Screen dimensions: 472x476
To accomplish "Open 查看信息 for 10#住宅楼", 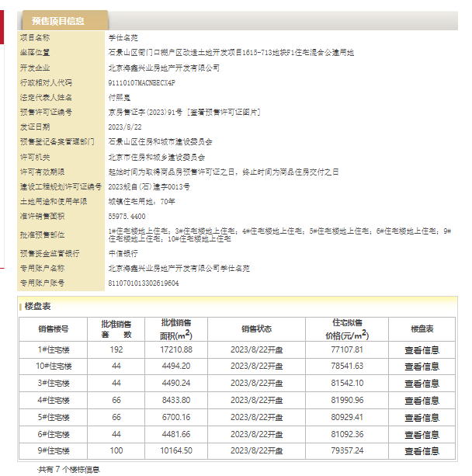I will coord(422,367).
